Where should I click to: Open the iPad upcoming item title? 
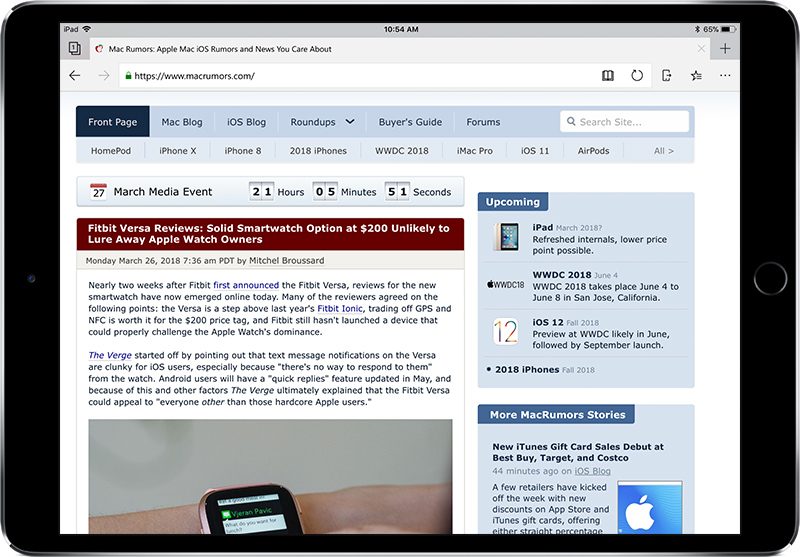[542, 227]
